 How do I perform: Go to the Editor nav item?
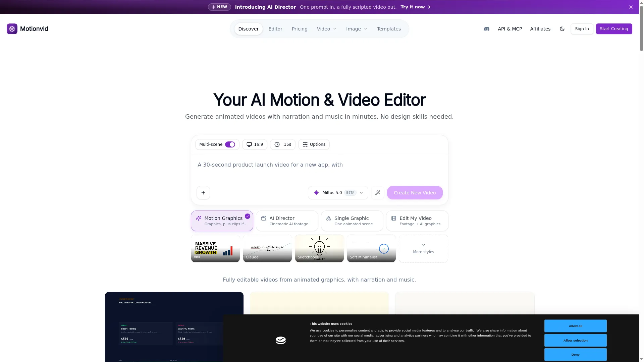[x=275, y=29]
